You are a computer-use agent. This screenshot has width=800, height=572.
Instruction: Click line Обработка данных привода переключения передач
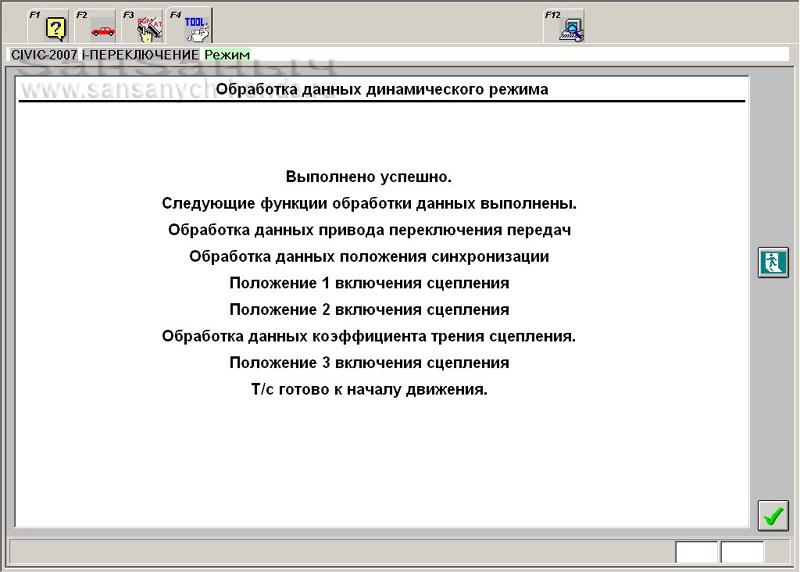(369, 230)
